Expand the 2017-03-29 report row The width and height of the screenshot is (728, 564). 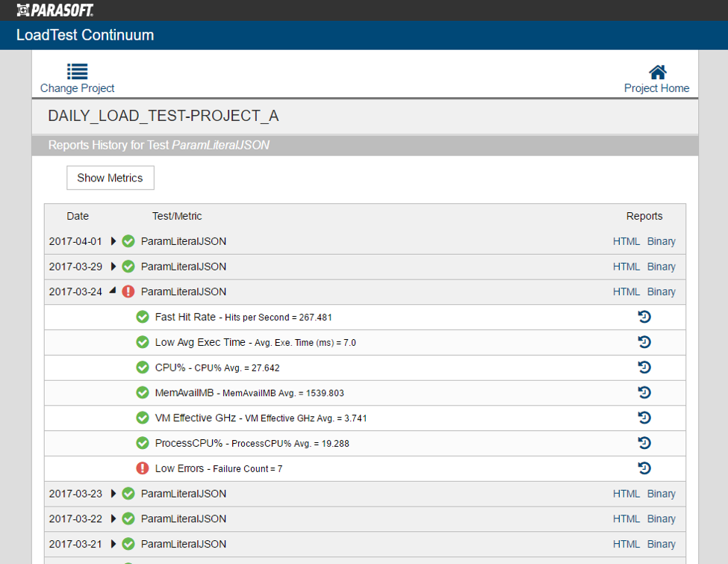tap(113, 266)
